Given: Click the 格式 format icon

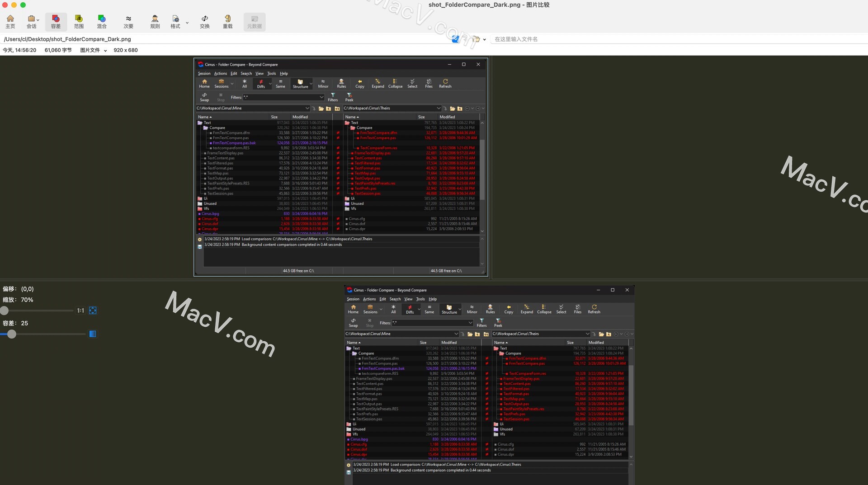Looking at the screenshot, I should click(x=175, y=21).
